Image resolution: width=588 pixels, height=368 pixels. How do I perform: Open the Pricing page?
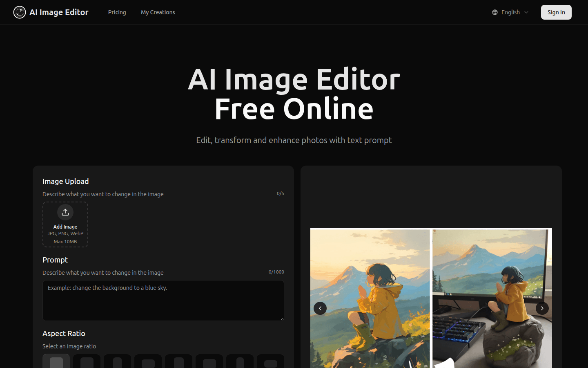[117, 12]
